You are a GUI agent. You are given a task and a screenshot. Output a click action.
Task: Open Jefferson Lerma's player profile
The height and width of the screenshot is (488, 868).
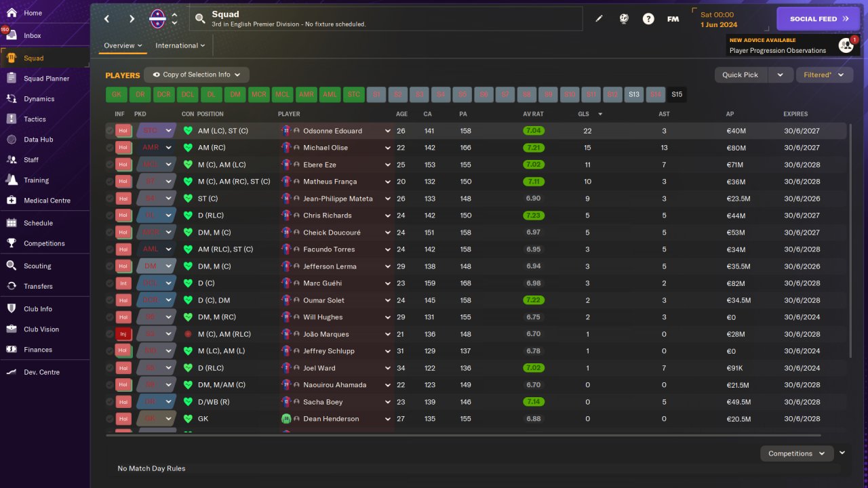point(332,266)
